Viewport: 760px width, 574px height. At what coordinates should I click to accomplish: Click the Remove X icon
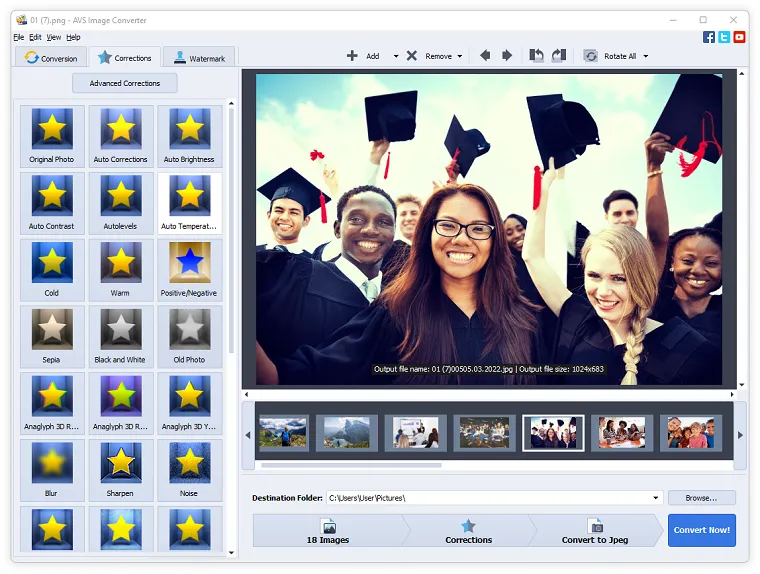(x=412, y=56)
